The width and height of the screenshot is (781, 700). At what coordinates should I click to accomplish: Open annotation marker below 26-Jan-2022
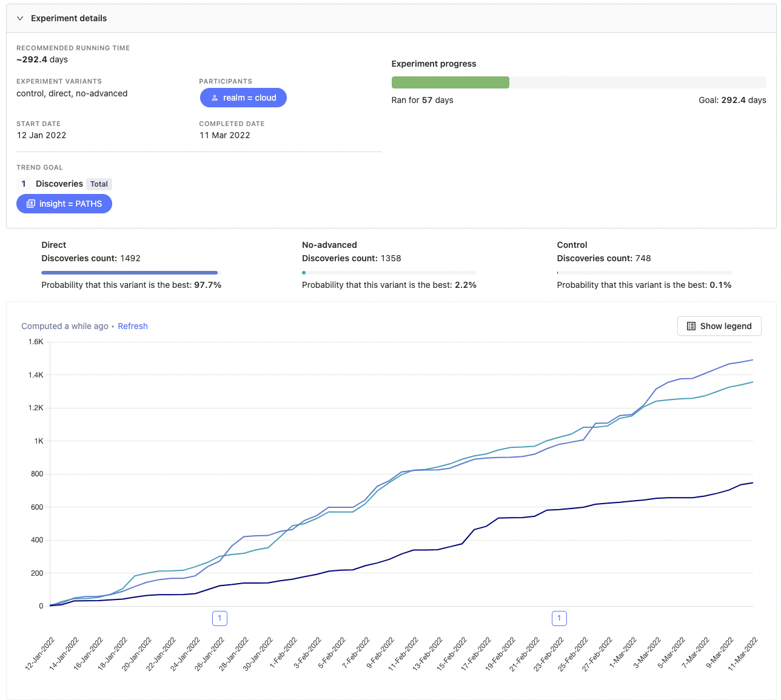pyautogui.click(x=220, y=618)
